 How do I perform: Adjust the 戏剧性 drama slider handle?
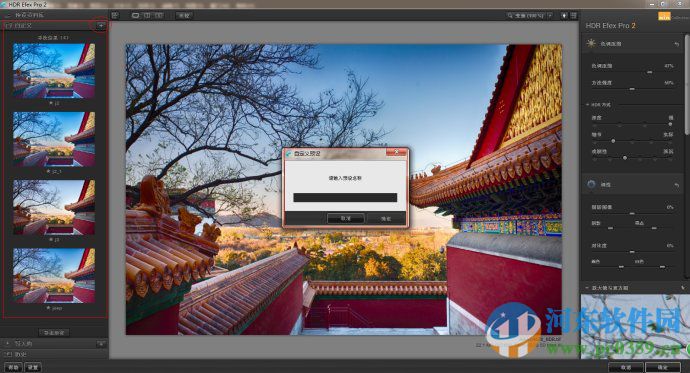click(x=624, y=157)
